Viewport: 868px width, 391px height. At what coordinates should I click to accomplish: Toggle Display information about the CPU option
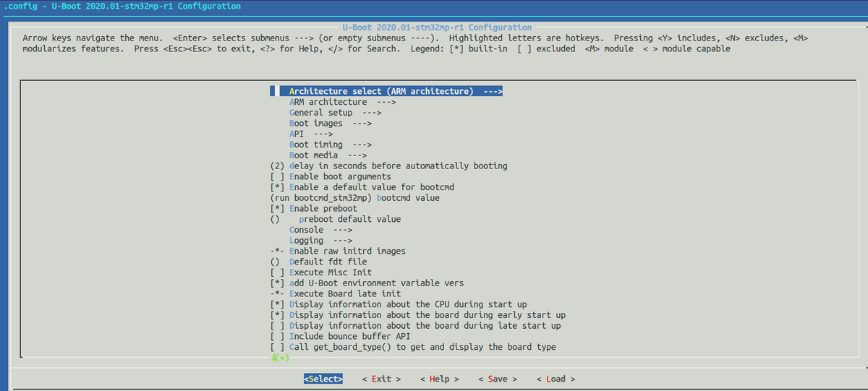[399, 304]
